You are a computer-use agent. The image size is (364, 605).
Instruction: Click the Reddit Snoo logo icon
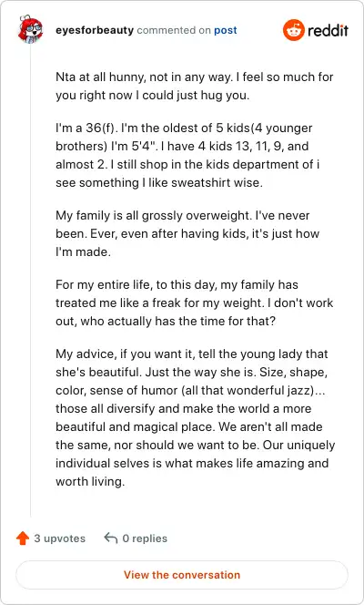pyautogui.click(x=294, y=30)
